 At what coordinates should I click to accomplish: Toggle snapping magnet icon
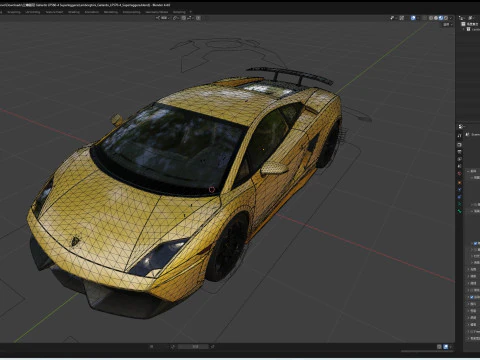click(x=184, y=18)
